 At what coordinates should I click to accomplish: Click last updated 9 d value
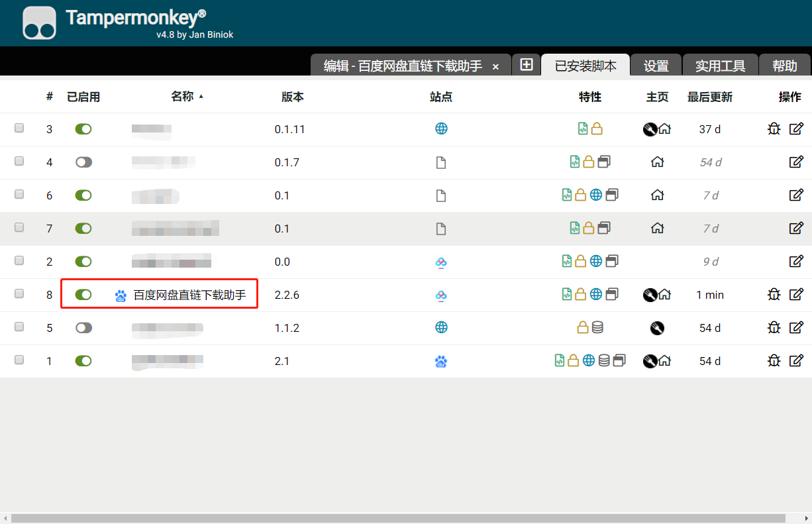pos(711,262)
